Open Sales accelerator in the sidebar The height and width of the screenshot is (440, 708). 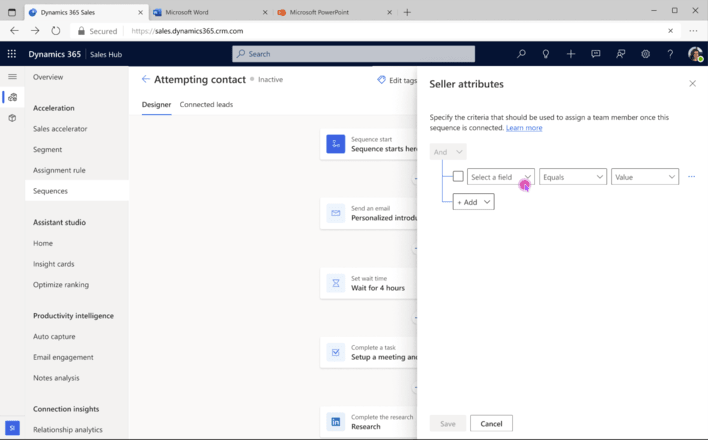click(x=60, y=129)
